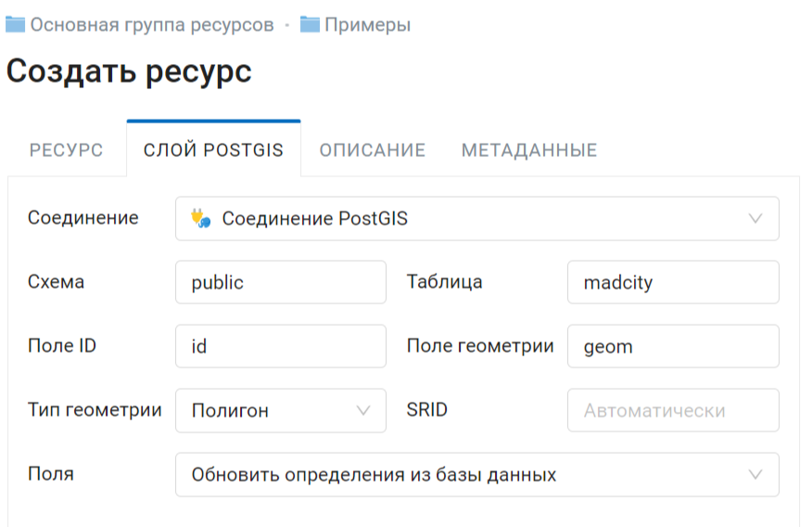
Task: Switch to the Описание tab
Action: click(x=373, y=149)
